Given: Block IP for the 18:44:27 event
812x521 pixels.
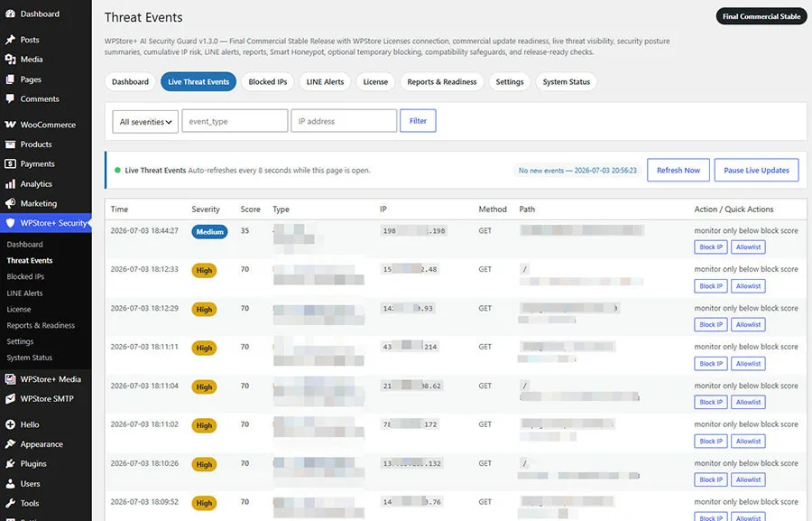Looking at the screenshot, I should point(711,247).
